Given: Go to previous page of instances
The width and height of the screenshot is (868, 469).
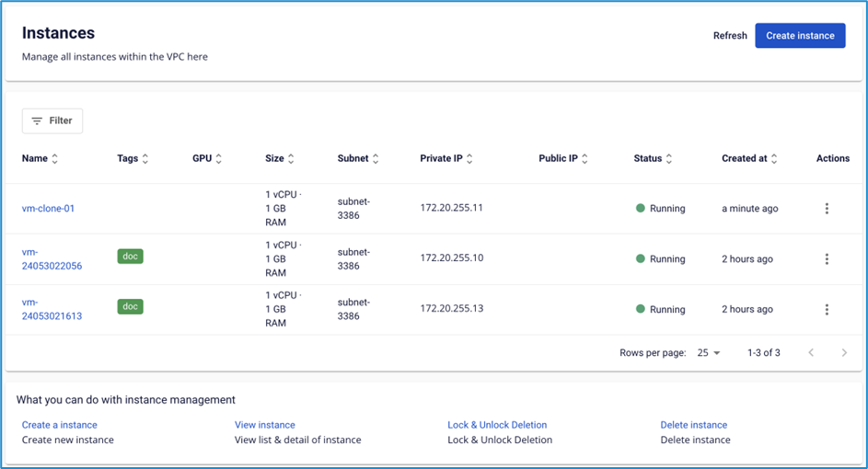Looking at the screenshot, I should [811, 353].
